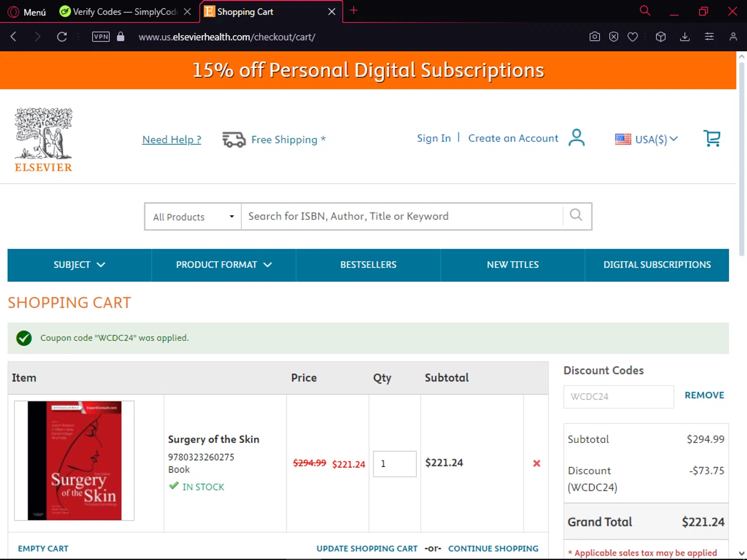The width and height of the screenshot is (747, 560).
Task: Open the Surgery of the Skin title link
Action: click(x=214, y=439)
